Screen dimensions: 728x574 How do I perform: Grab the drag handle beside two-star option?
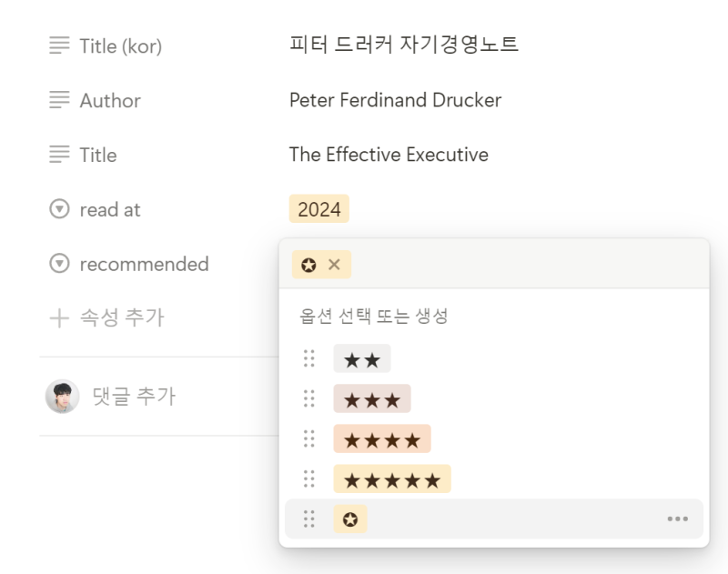[x=308, y=358]
